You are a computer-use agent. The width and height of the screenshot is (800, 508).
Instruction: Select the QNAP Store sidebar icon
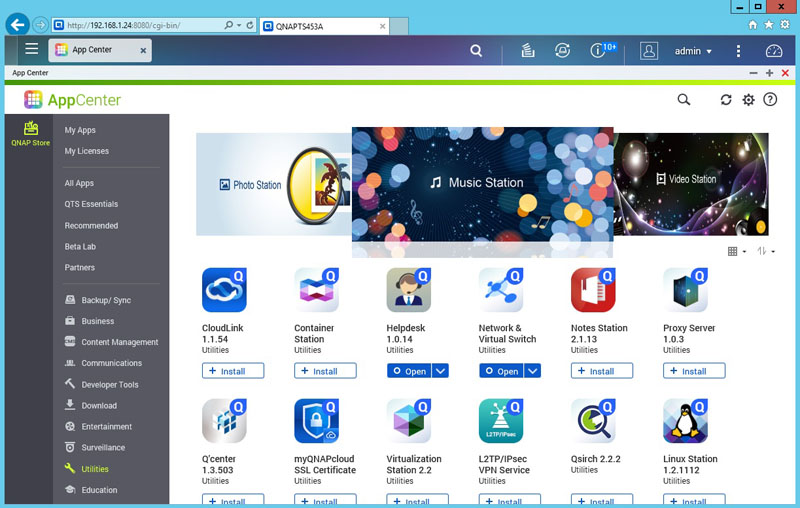click(x=31, y=134)
